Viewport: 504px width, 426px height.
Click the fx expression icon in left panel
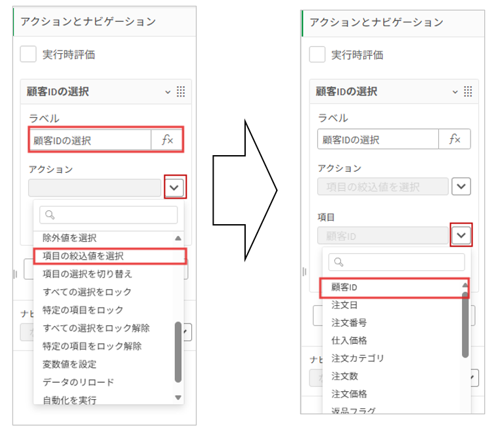(167, 140)
